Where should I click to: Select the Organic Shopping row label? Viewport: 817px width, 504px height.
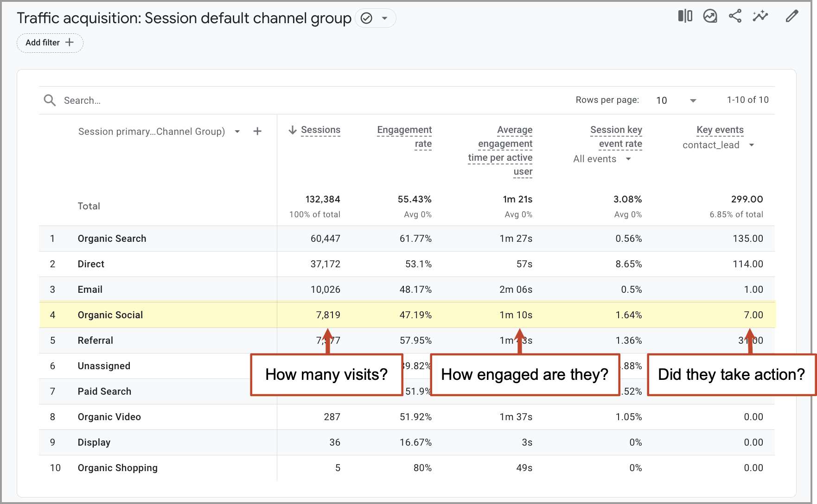(117, 468)
